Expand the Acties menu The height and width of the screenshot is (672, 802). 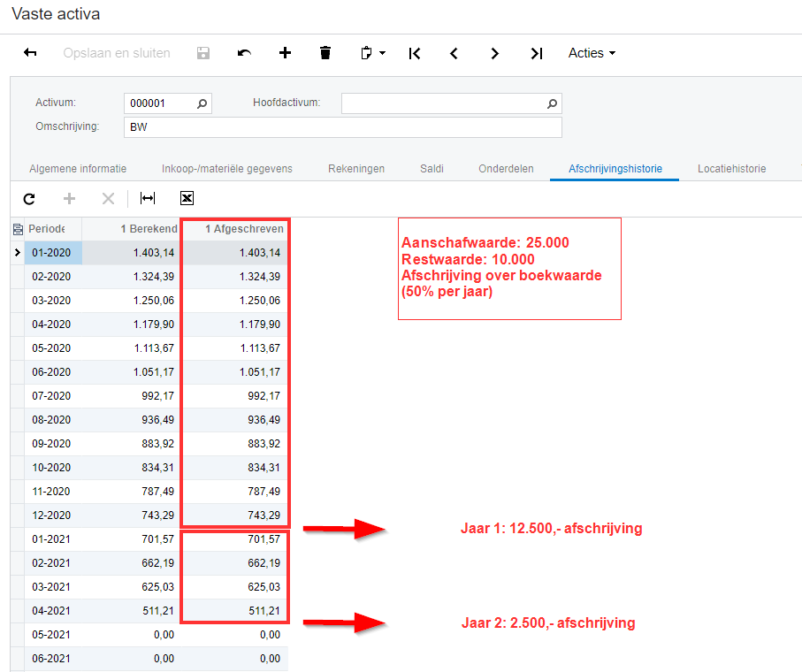click(x=592, y=53)
